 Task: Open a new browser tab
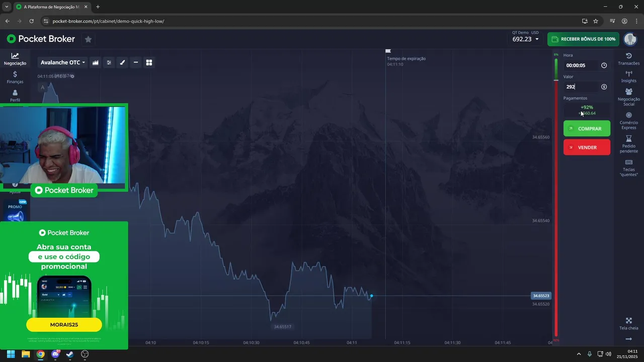coord(98,7)
